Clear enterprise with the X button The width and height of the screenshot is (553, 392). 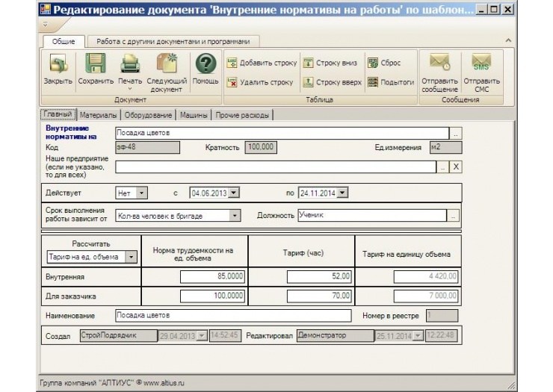(456, 167)
